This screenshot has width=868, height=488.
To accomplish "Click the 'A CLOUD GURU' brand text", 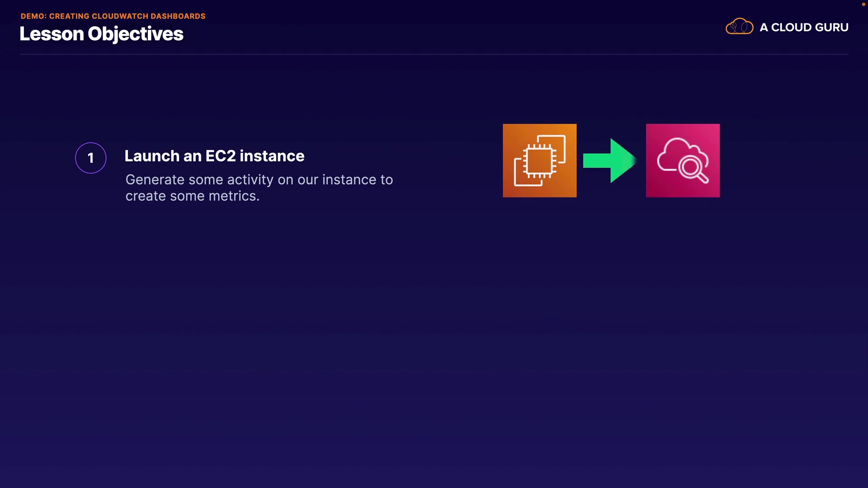I will (804, 28).
